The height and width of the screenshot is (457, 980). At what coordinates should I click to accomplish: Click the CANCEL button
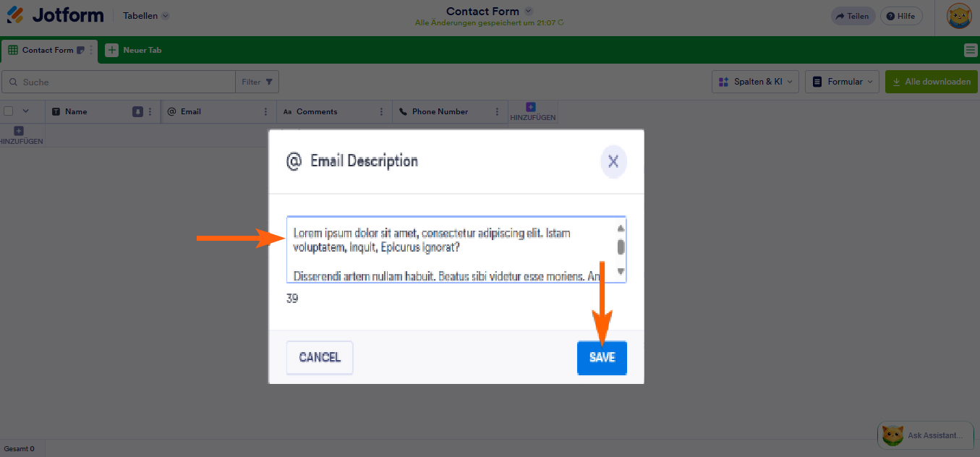320,357
